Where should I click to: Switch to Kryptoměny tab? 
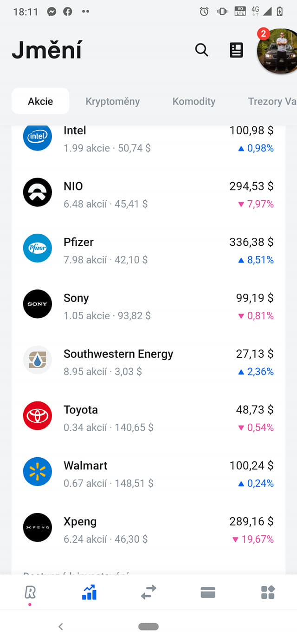113,101
